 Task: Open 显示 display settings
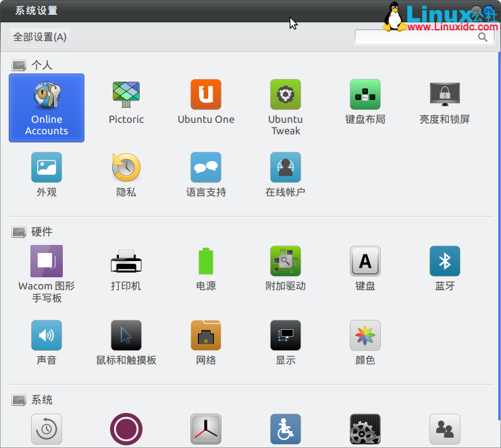pyautogui.click(x=286, y=343)
